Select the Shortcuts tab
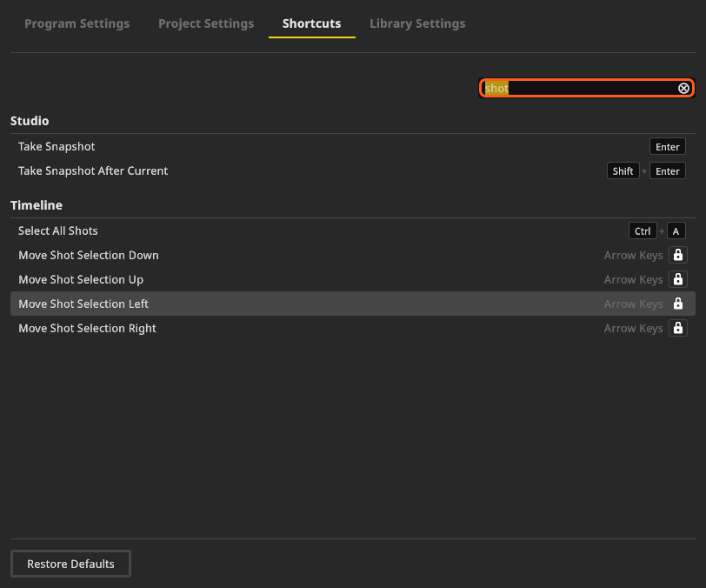 coord(311,23)
